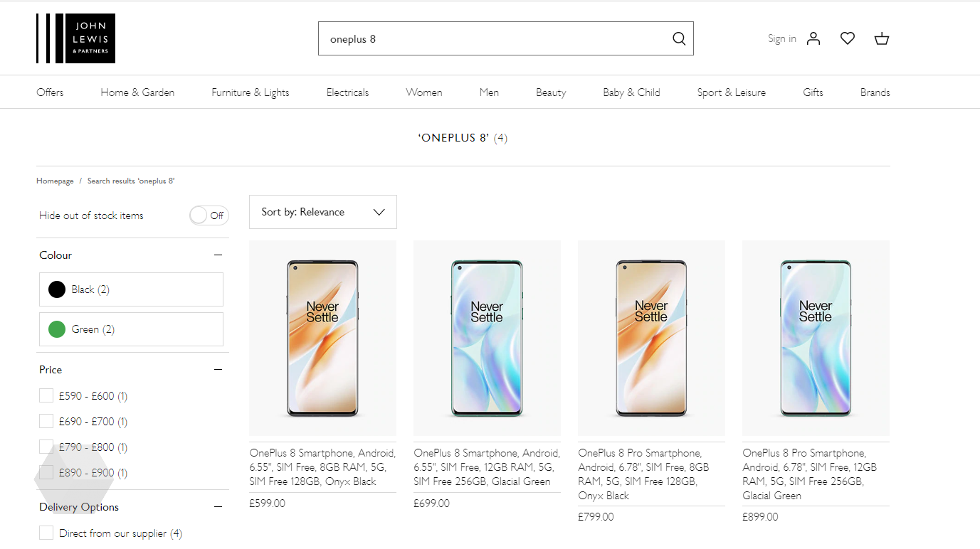This screenshot has height=549, width=980.
Task: Collapse the Price filter section
Action: [x=218, y=369]
